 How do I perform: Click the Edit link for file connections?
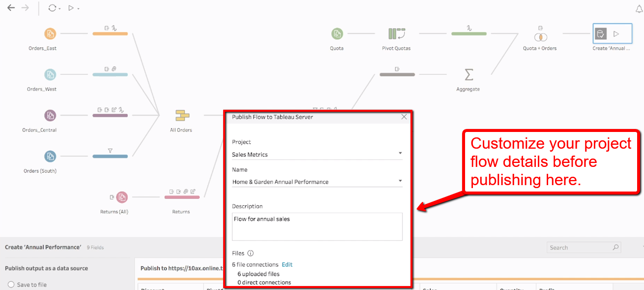(287, 264)
